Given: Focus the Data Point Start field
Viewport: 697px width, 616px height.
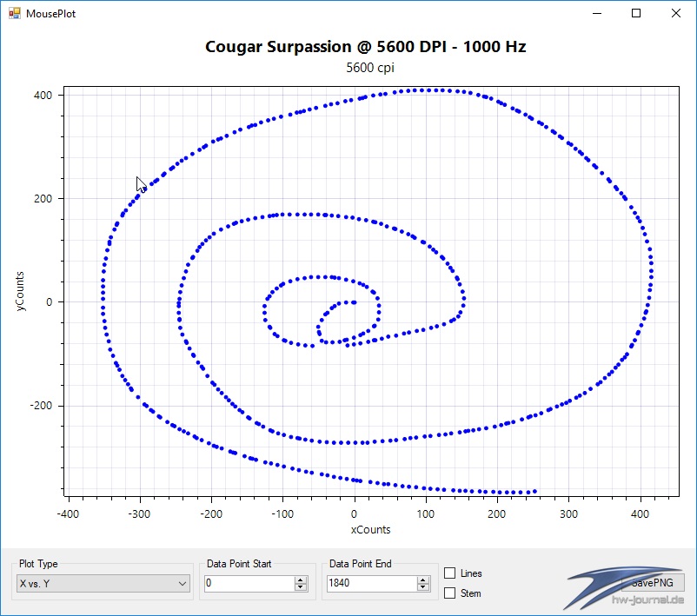Looking at the screenshot, I should point(249,583).
